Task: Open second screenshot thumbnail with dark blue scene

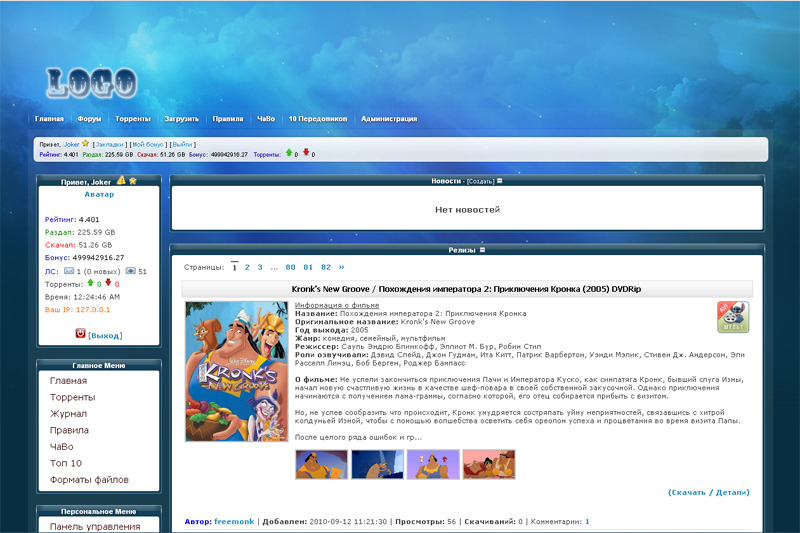Action: pos(378,465)
